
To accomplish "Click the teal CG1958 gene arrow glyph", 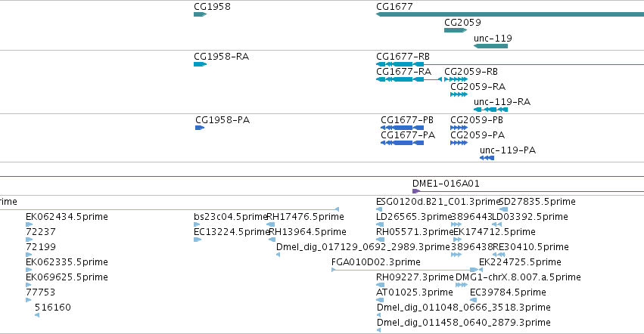I will point(200,14).
